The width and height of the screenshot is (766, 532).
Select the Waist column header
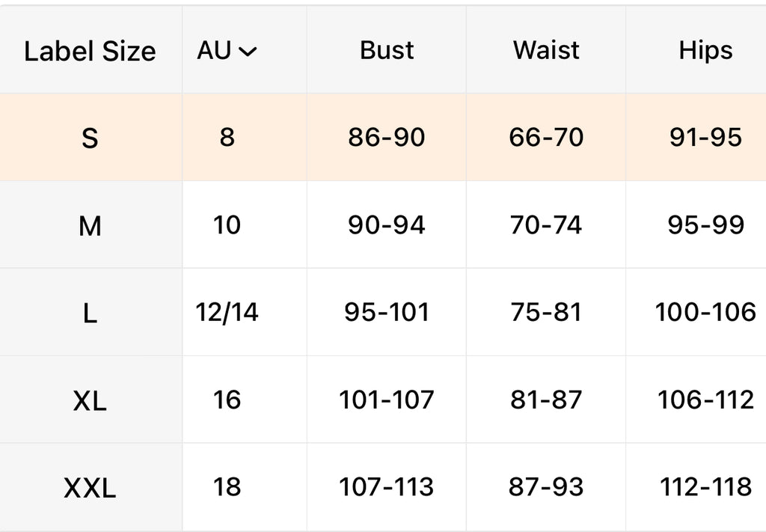(x=546, y=50)
